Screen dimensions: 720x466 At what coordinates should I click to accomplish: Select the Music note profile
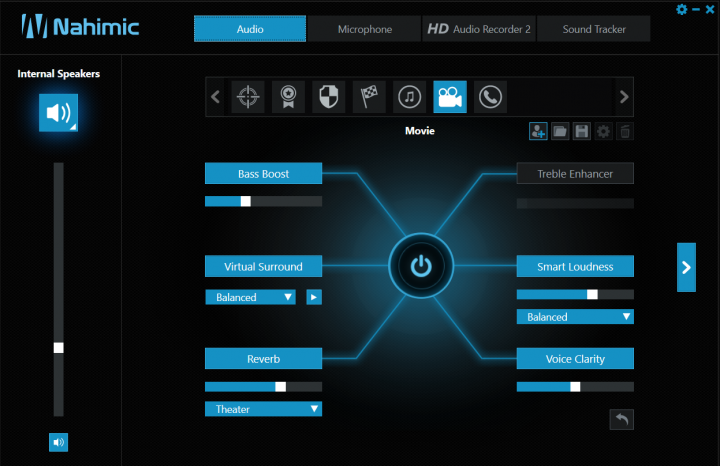(410, 97)
